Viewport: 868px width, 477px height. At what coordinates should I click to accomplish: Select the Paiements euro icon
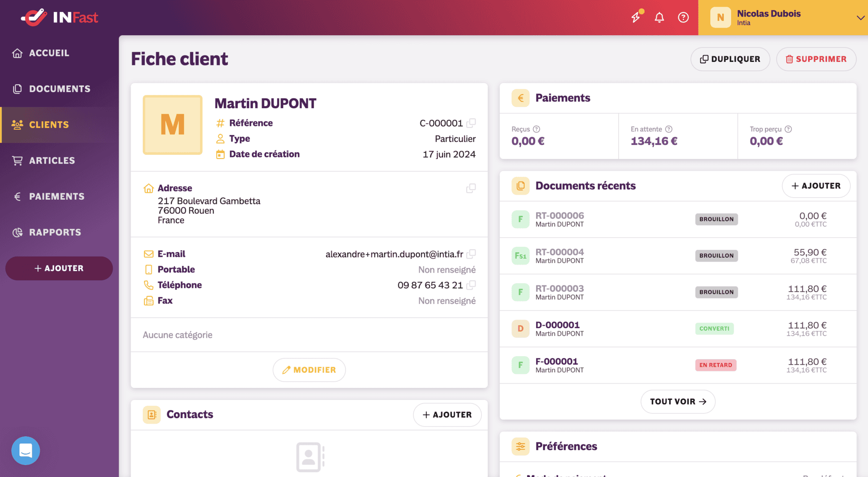coord(17,196)
